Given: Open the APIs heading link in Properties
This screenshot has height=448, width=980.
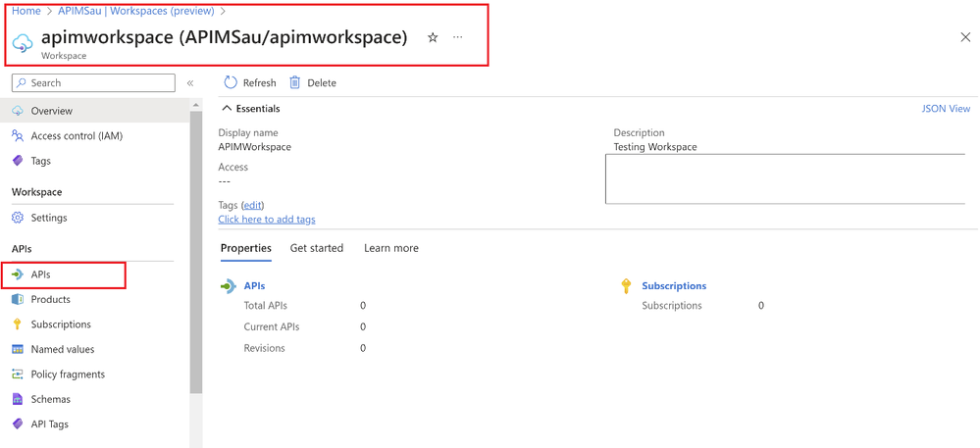Looking at the screenshot, I should click(254, 285).
